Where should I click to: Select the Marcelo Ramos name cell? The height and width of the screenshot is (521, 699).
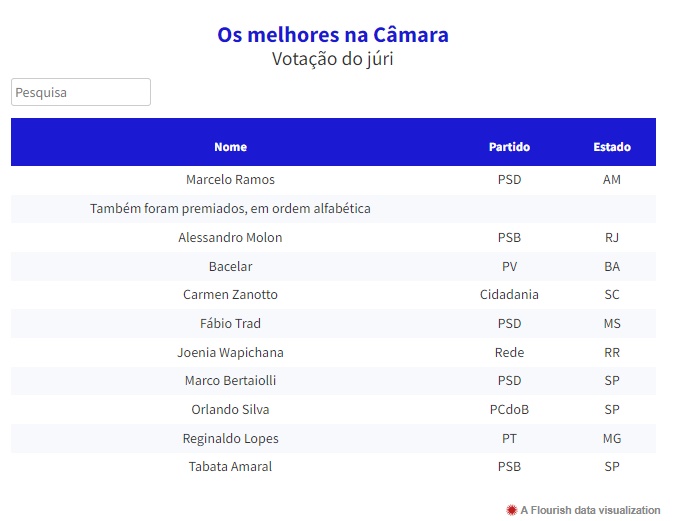click(230, 180)
